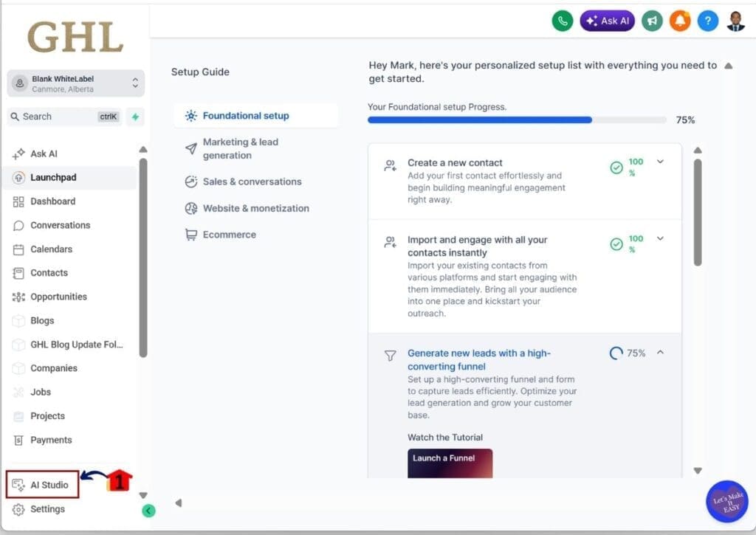Click the setup list scroll down arrow
Viewport: 756px width, 535px height.
[698, 471]
